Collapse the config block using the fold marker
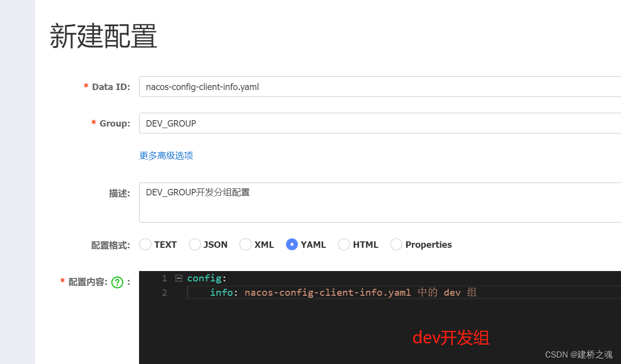The height and width of the screenshot is (364, 621). click(180, 278)
